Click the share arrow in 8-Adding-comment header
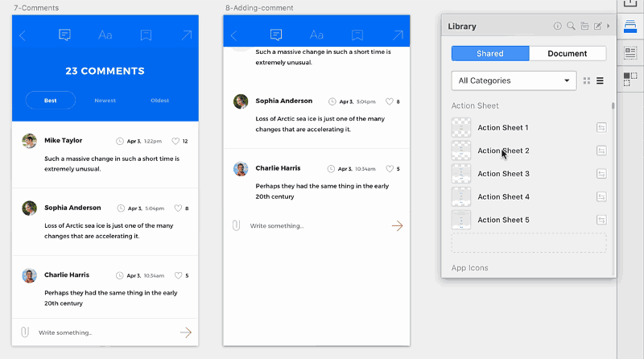The width and height of the screenshot is (644, 359). [x=398, y=35]
